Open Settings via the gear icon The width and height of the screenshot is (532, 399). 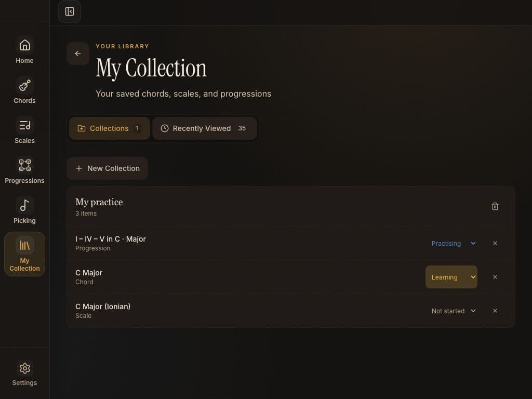24,368
